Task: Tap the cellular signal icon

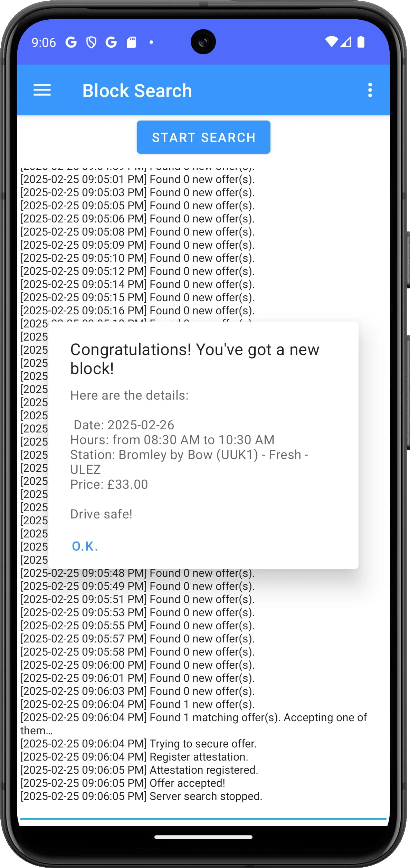Action: tap(346, 42)
